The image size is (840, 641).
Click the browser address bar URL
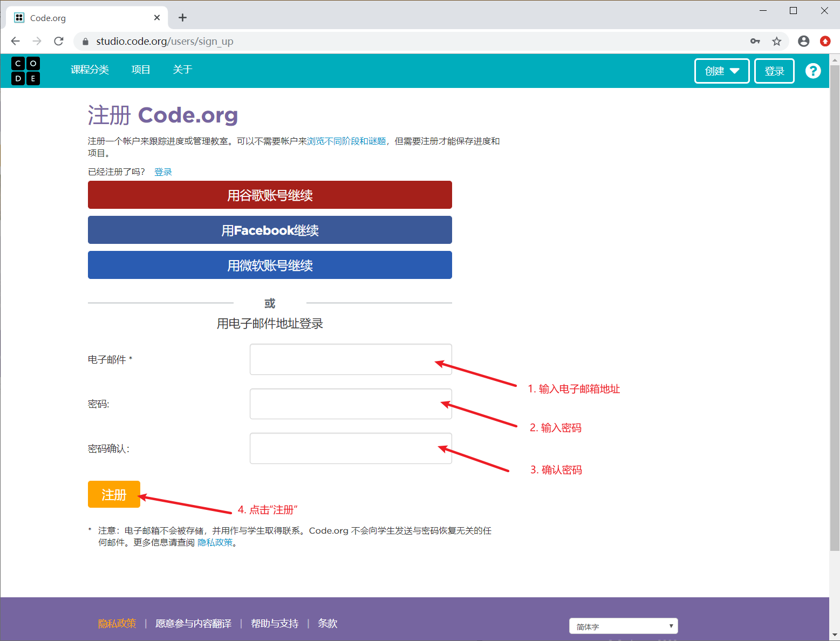tap(165, 41)
